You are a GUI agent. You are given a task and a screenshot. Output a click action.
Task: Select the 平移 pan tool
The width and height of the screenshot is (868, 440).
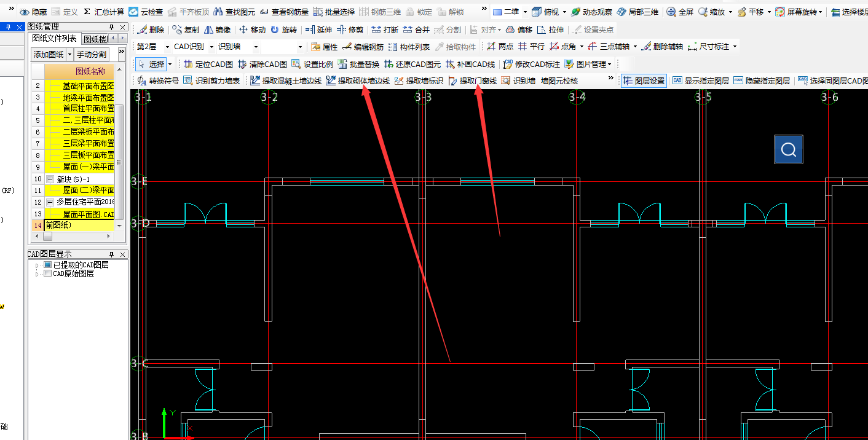[x=750, y=12]
